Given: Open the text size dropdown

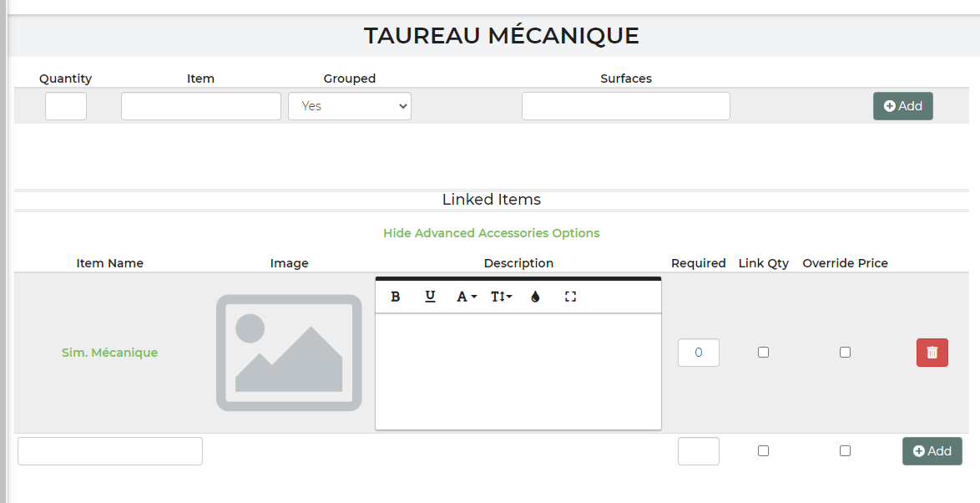Looking at the screenshot, I should (501, 297).
